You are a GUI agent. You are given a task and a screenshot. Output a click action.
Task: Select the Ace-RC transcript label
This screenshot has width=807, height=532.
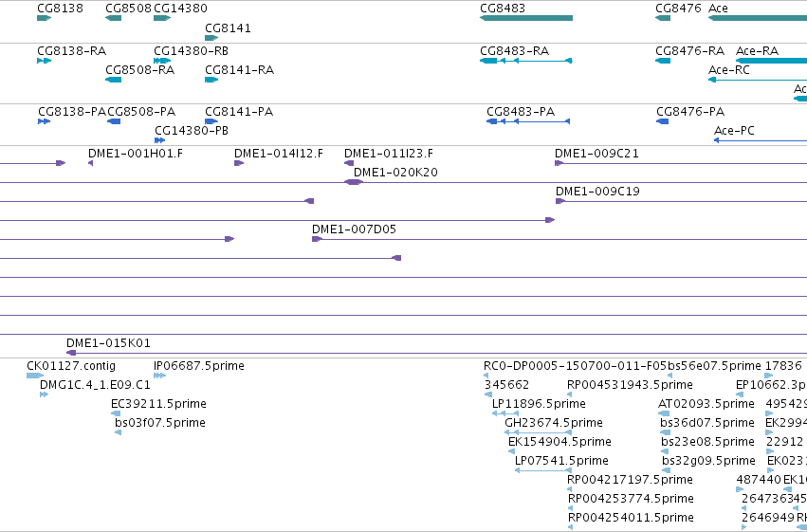(729, 70)
